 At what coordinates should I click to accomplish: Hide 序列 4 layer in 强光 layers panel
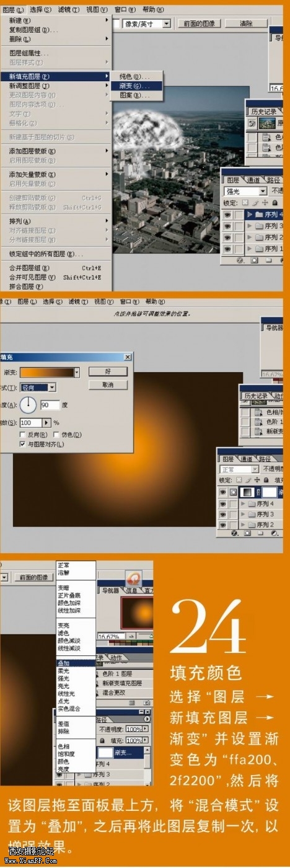[227, 215]
